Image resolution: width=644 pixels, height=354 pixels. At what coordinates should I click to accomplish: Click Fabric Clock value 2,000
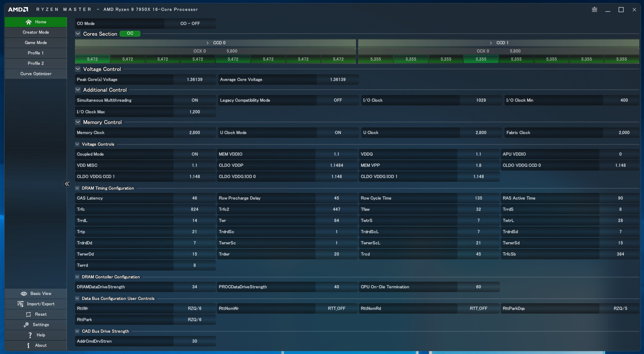(x=621, y=132)
